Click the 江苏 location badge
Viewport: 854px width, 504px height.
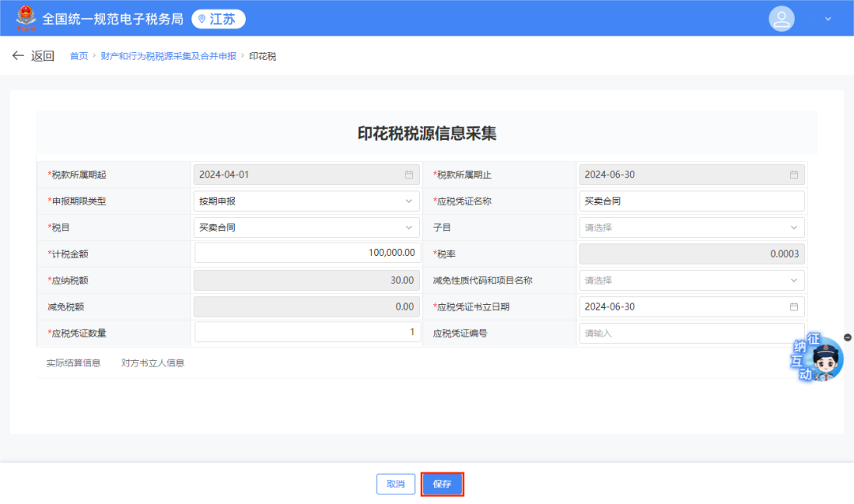[218, 17]
